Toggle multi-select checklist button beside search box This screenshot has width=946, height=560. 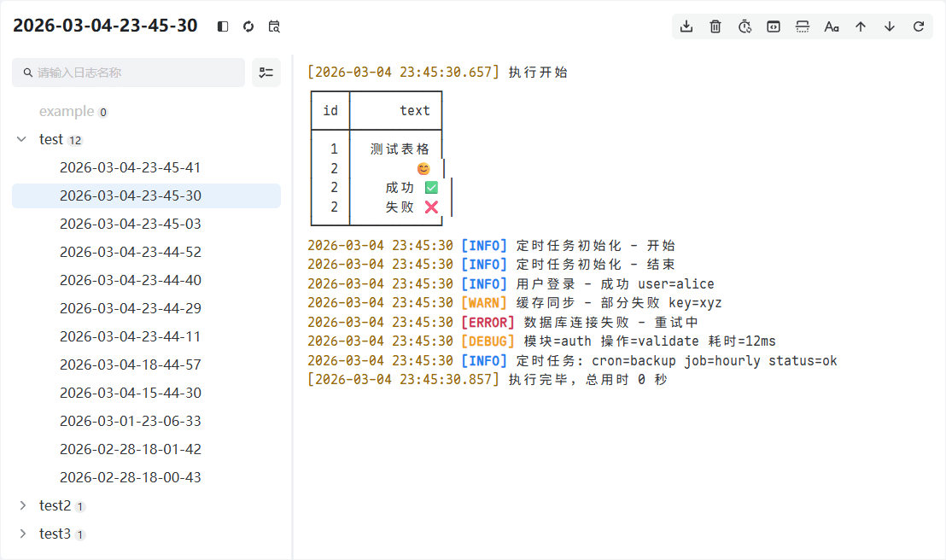(266, 73)
